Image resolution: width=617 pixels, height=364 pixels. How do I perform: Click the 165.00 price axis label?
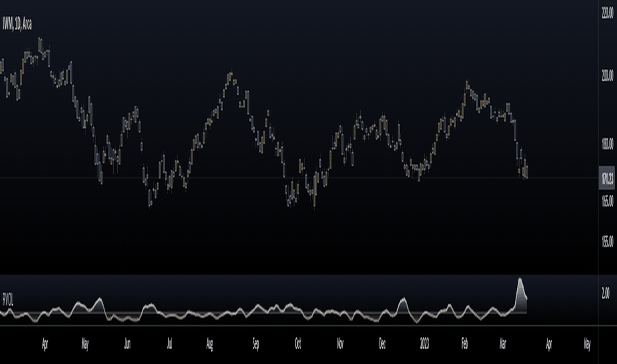click(x=607, y=201)
